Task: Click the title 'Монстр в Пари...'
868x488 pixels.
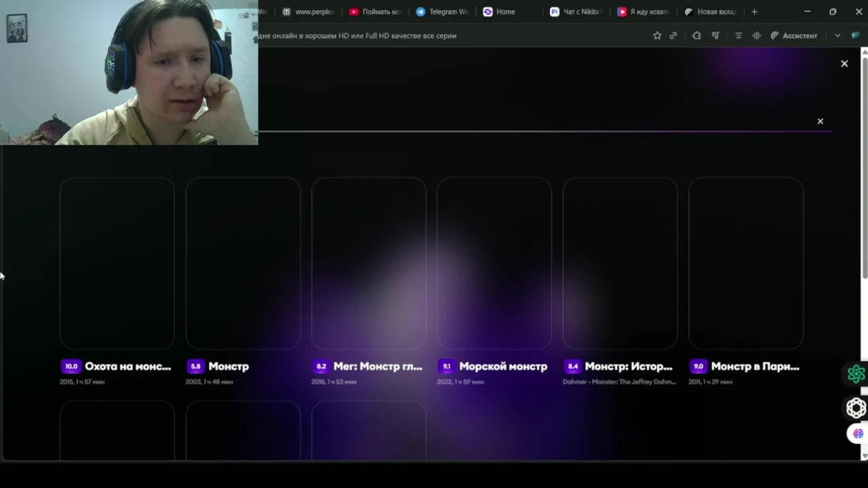Action: 755,366
